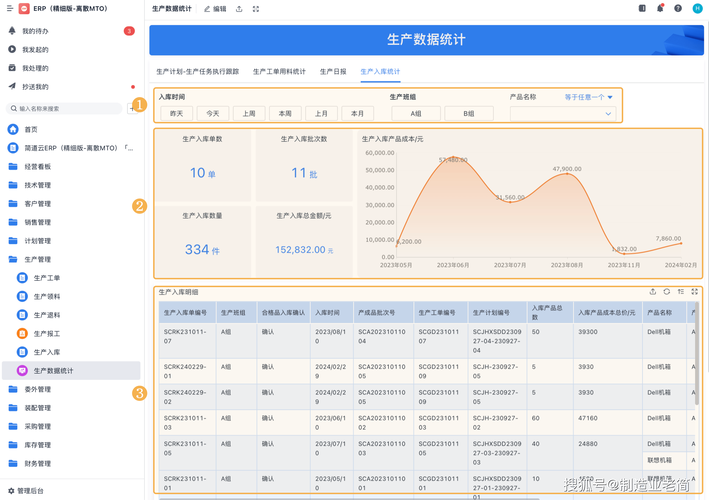Click the table vertical scrollbar
This screenshot has height=500, width=709.
tap(697, 353)
